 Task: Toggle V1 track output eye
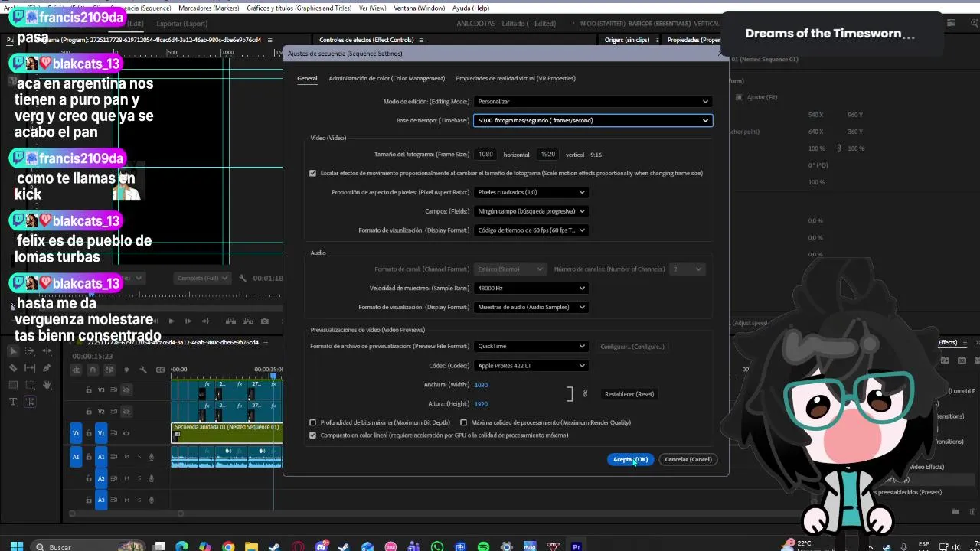[x=126, y=433]
